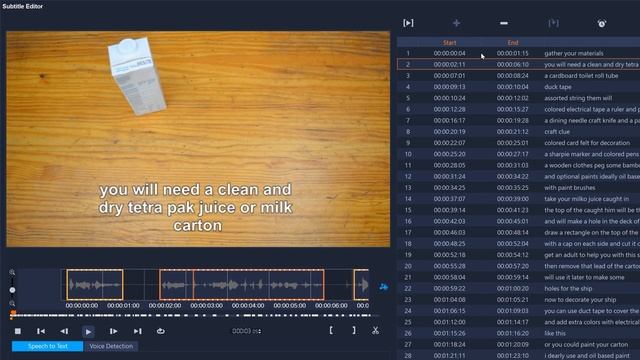The height and width of the screenshot is (360, 640).
Task: Click the selected second subtitle segment in waveform
Action: click(x=242, y=284)
